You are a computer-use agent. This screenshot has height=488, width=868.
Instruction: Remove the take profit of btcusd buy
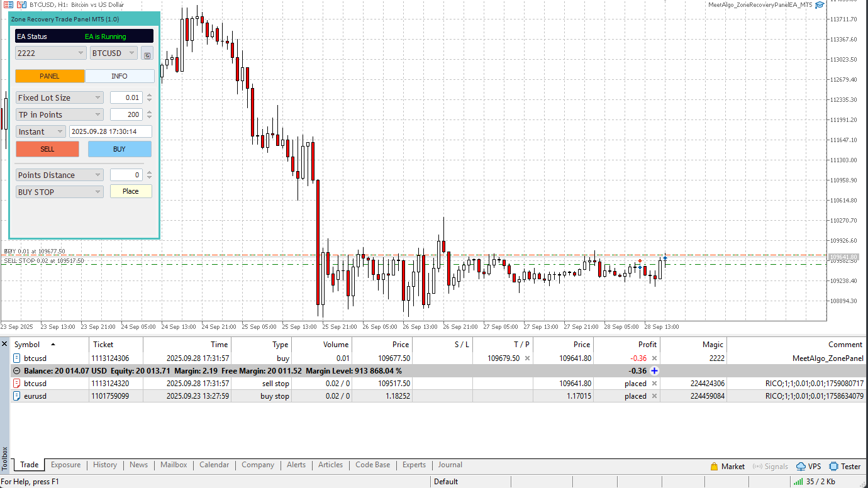[x=527, y=358]
